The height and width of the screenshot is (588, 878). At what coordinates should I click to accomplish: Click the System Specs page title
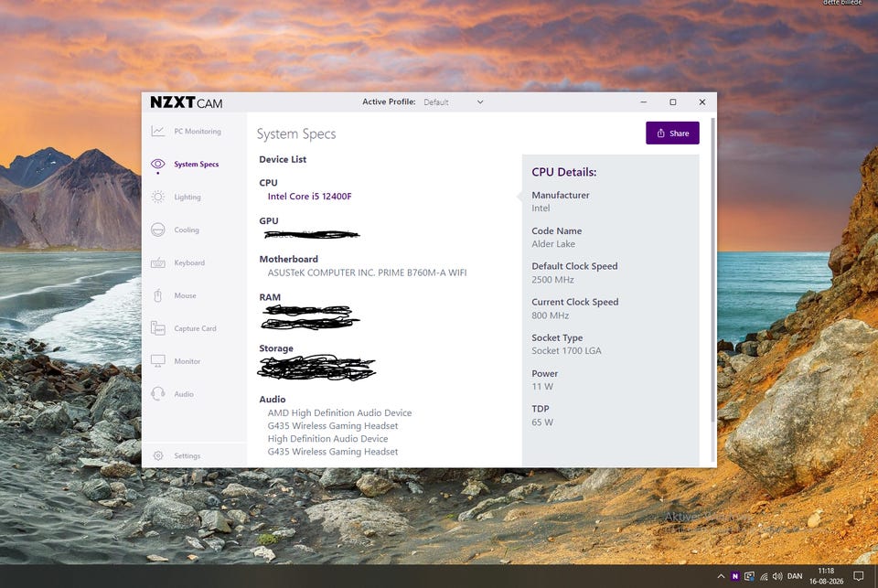click(296, 134)
